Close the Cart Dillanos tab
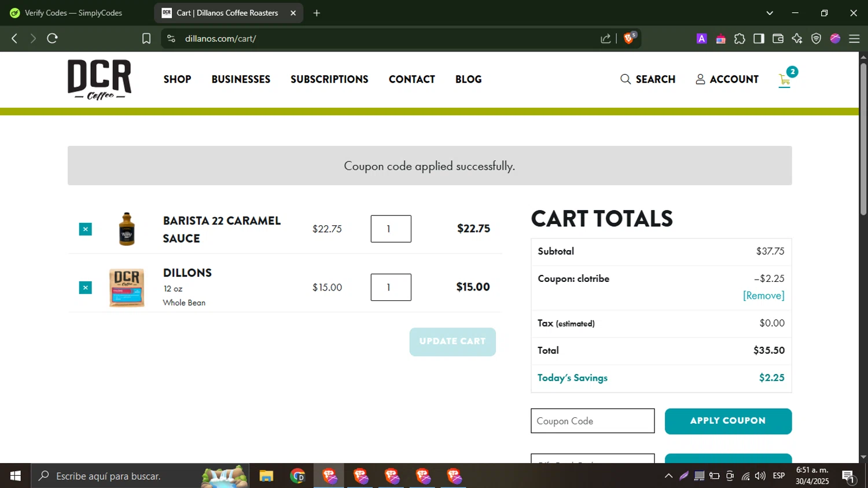This screenshot has width=868, height=488. 293,13
